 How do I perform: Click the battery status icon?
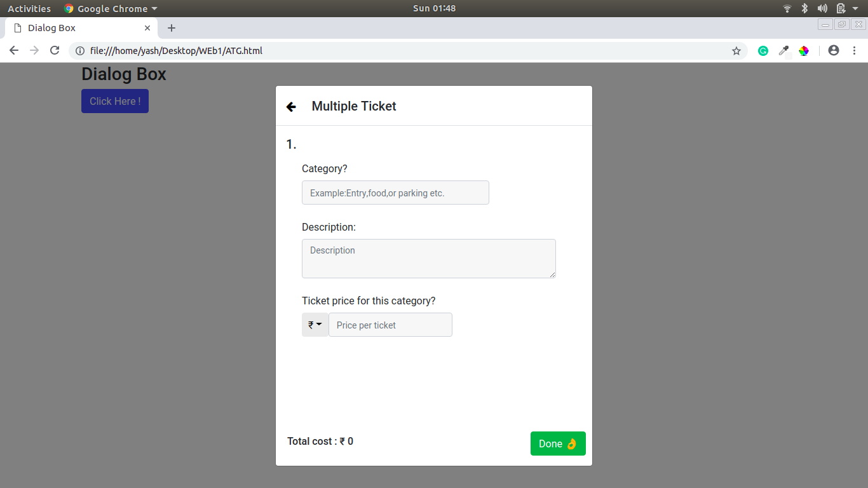[841, 8]
